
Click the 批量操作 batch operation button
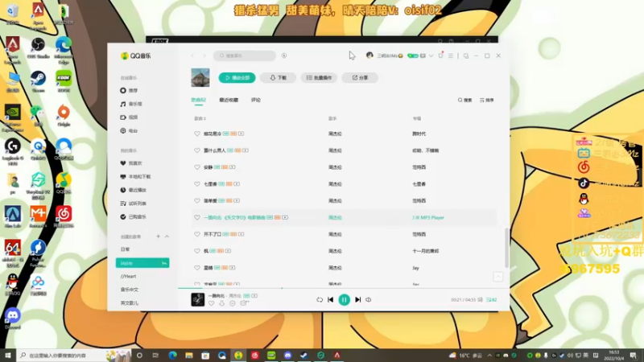(319, 77)
